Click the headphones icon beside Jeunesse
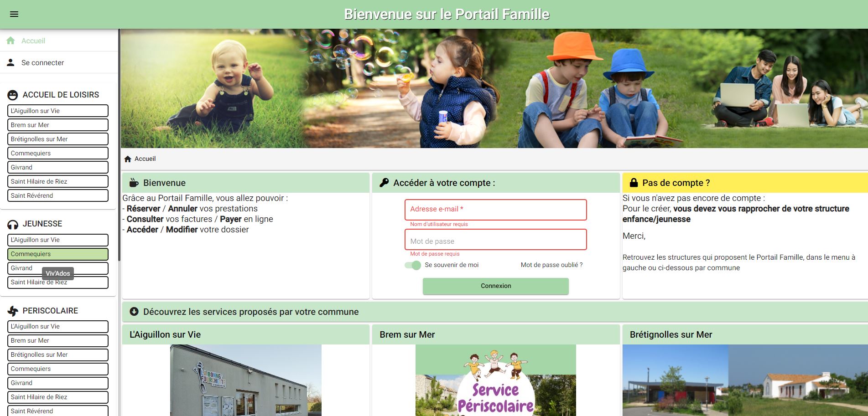Image resolution: width=868 pixels, height=416 pixels. (x=13, y=224)
